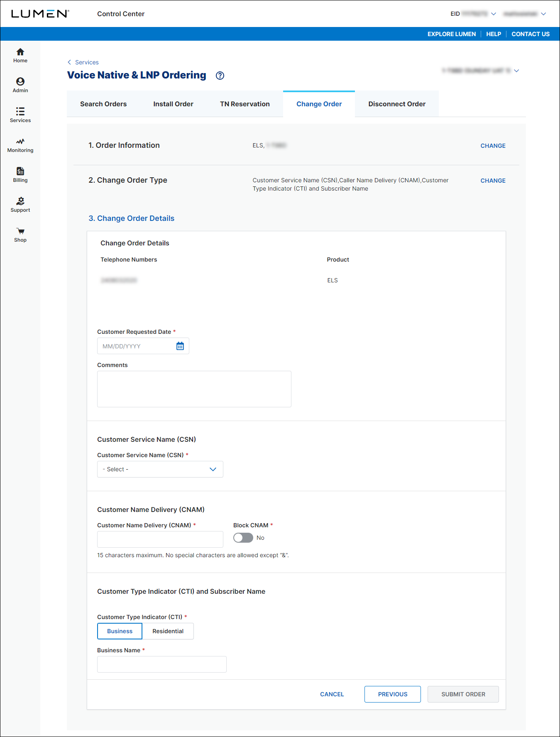Click CHANGE for Order Information
Image resolution: width=560 pixels, height=737 pixels.
493,146
